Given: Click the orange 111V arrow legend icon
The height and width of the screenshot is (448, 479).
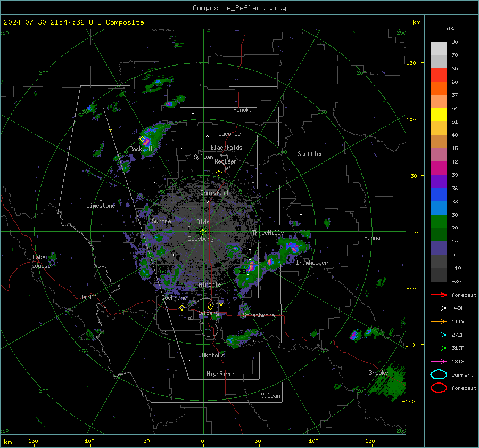Looking at the screenshot, I should tap(439, 321).
